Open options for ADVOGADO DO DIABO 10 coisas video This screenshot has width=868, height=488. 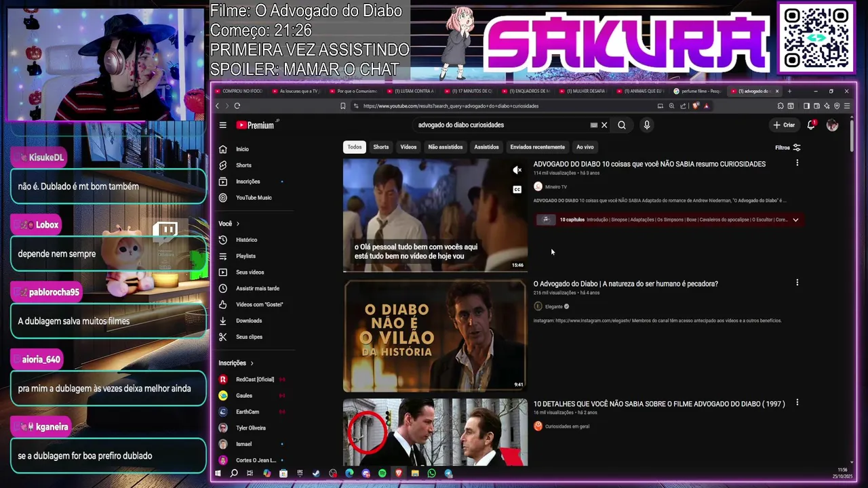click(x=797, y=163)
